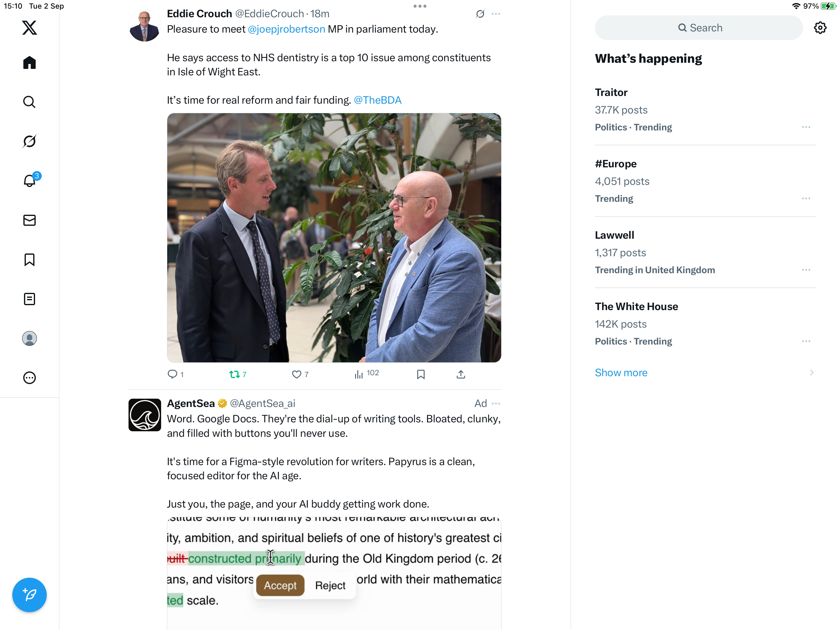
Task: Open the Notifications bell
Action: 29,181
